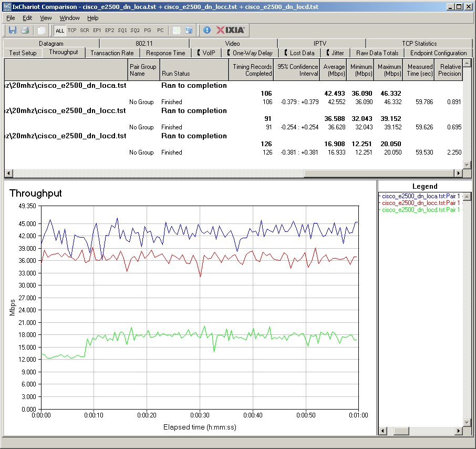
Task: Click the green puzzle-piece toolbar icon
Action: [x=177, y=30]
